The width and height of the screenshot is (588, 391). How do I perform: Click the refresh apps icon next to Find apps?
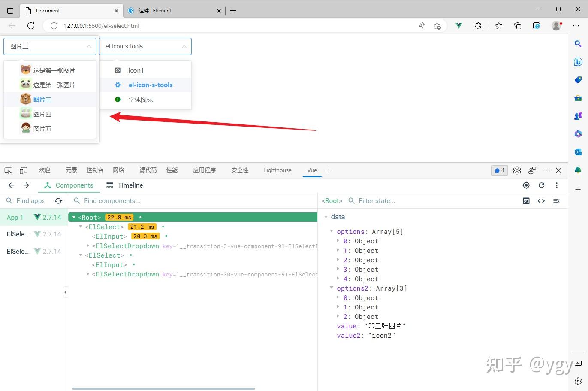pos(58,201)
